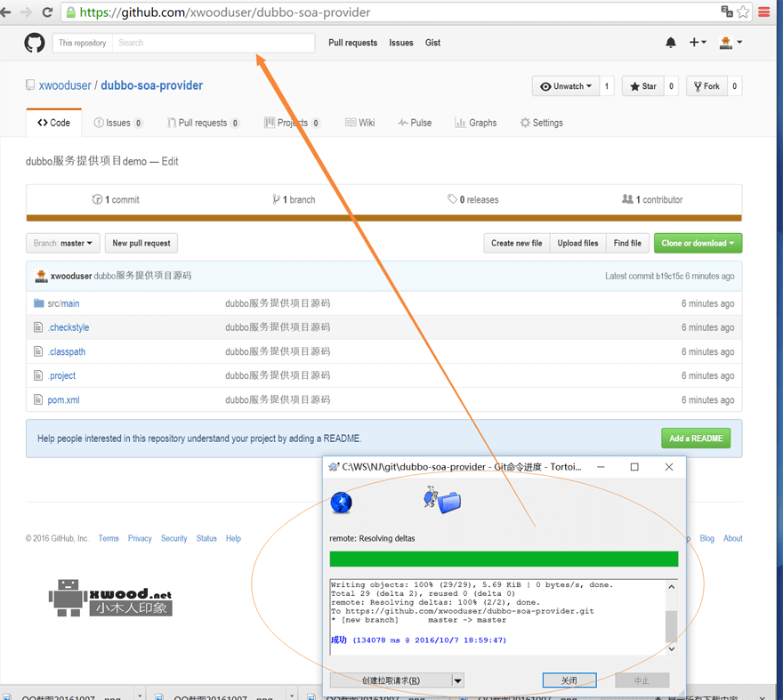Switch to the Code tab
The width and height of the screenshot is (783, 700).
coord(54,123)
